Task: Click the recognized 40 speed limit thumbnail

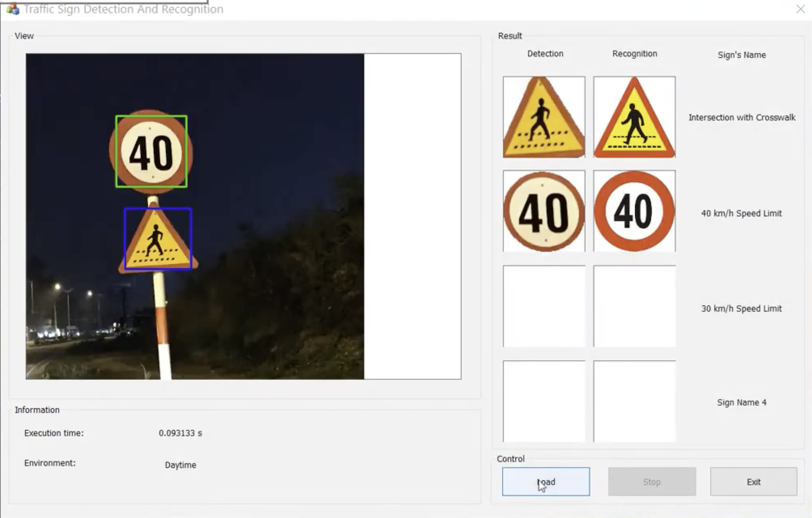Action: click(634, 211)
